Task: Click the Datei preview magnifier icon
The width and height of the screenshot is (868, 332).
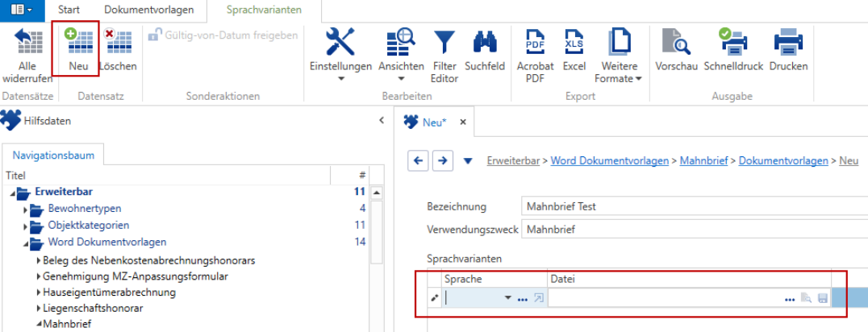Action: 807,299
